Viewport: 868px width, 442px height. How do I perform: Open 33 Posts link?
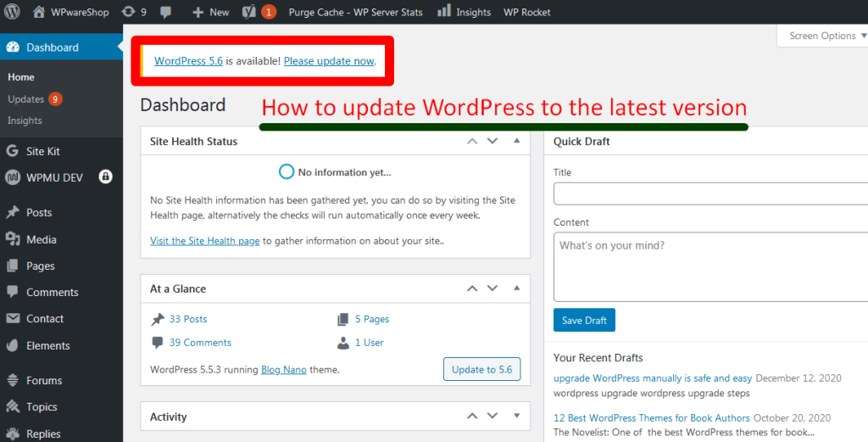point(188,319)
